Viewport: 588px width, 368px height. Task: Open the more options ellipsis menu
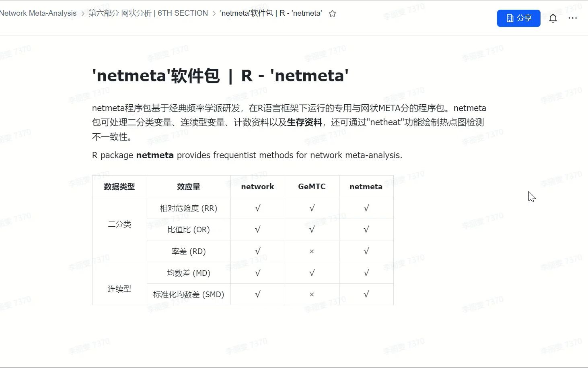(573, 18)
